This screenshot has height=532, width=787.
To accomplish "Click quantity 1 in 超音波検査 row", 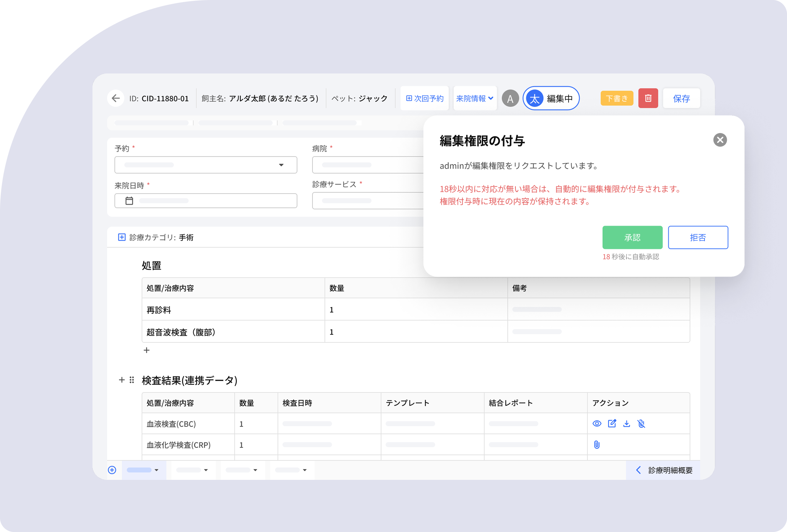I will (x=332, y=332).
